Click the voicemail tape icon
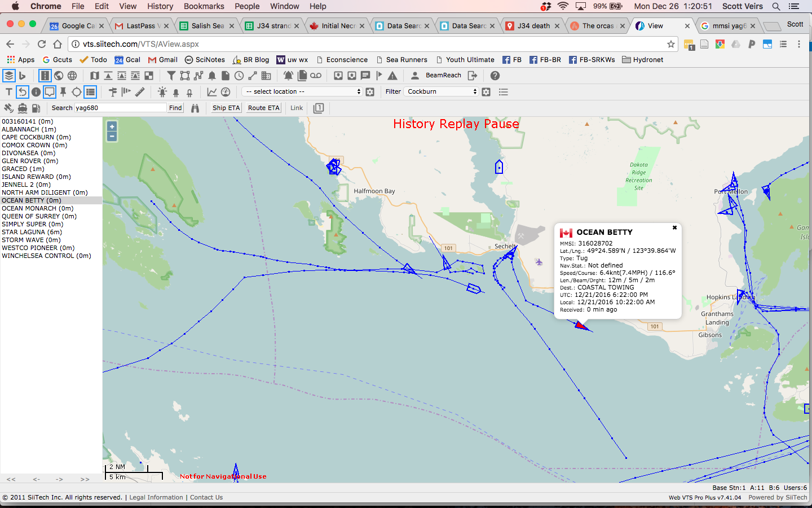 pyautogui.click(x=316, y=76)
